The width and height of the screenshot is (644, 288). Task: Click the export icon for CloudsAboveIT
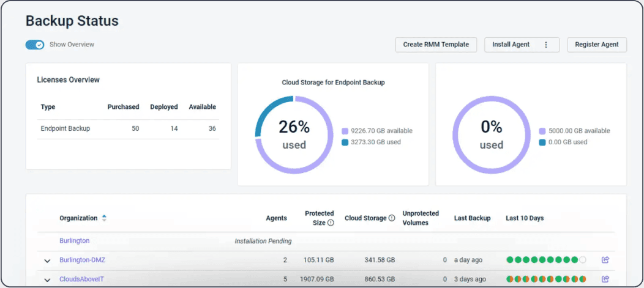tap(605, 279)
